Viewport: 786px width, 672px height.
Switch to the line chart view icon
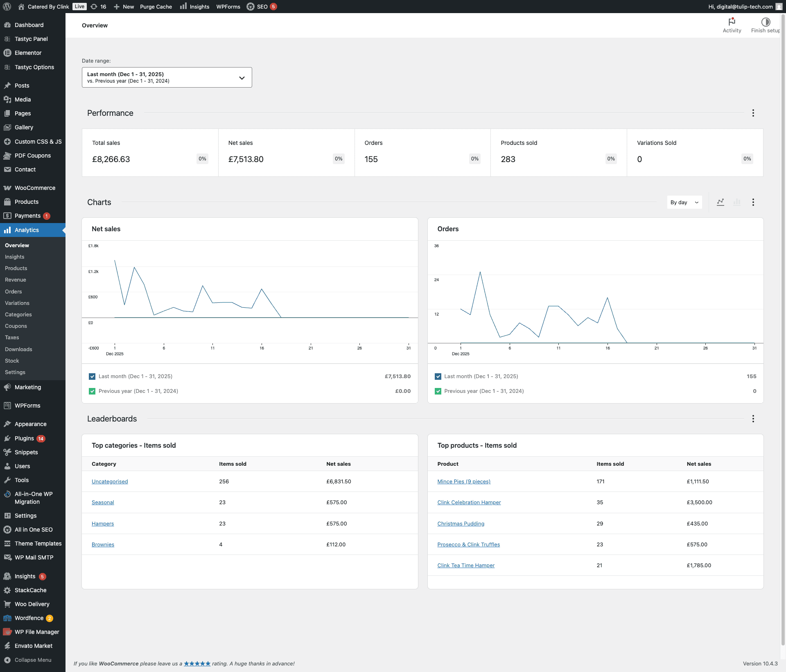click(x=720, y=202)
